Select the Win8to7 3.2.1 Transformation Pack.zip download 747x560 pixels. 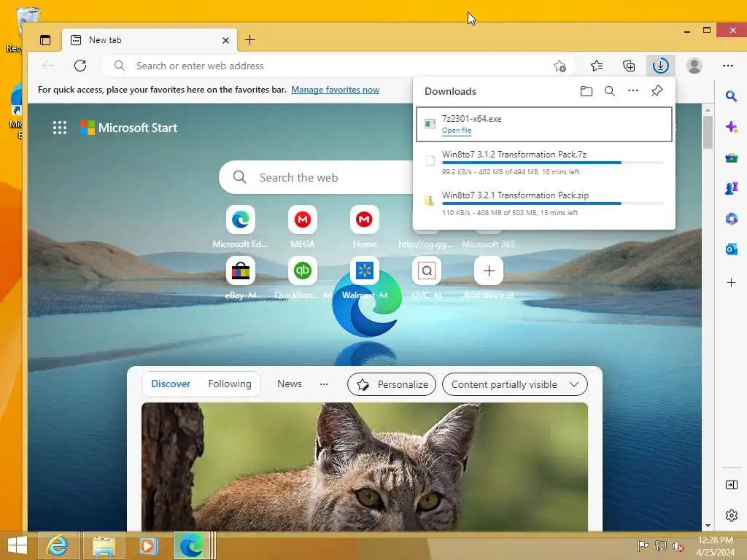[x=544, y=203]
